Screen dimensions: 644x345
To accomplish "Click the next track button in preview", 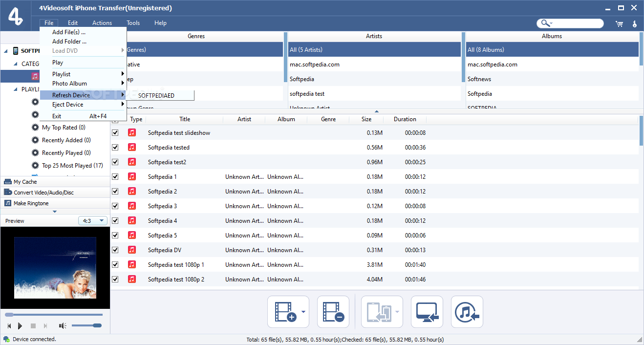I will pos(45,326).
